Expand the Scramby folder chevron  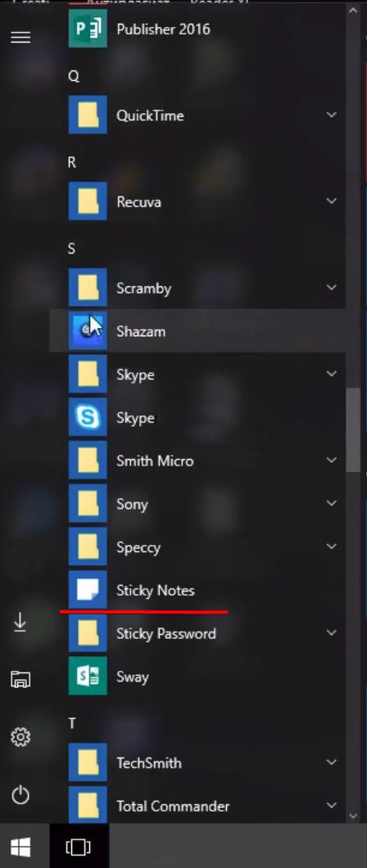coord(332,288)
